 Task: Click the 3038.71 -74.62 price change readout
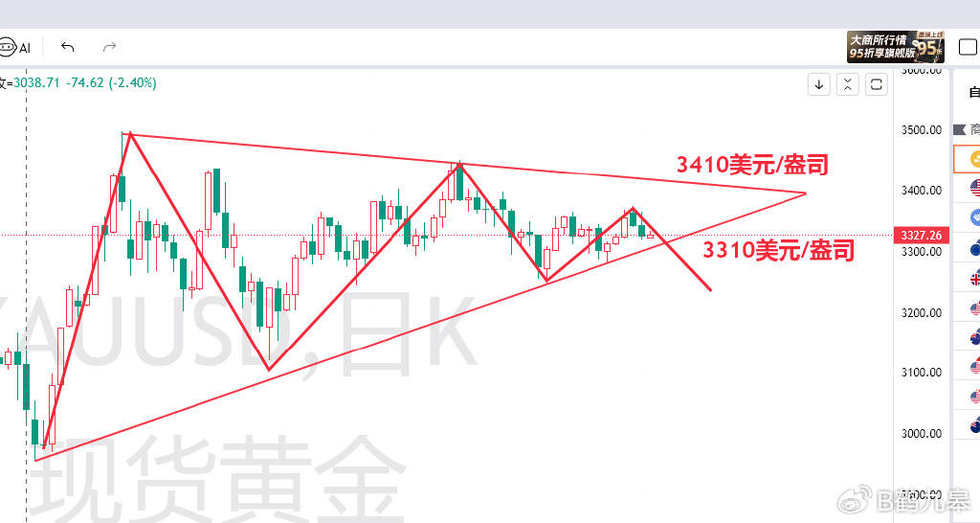tap(82, 83)
